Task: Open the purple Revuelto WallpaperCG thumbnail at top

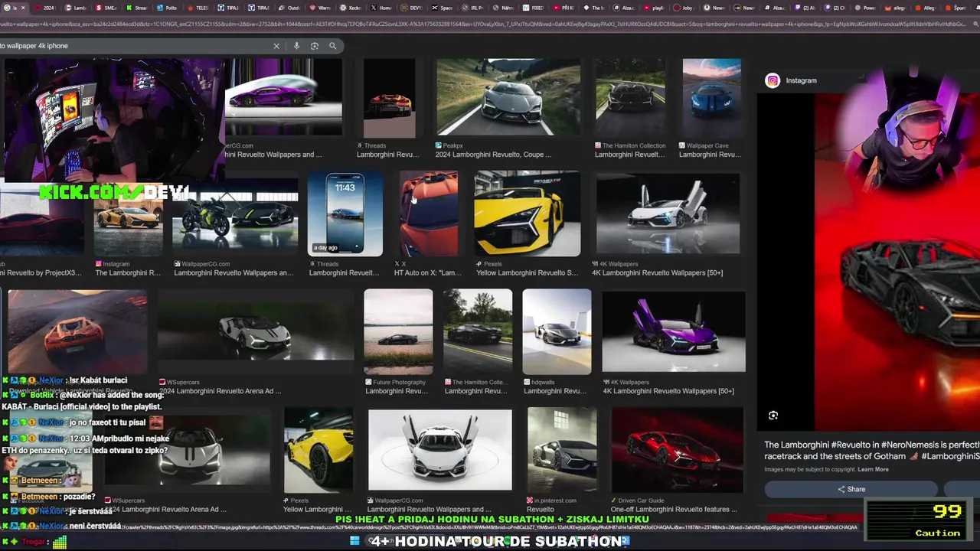Action: (x=283, y=97)
